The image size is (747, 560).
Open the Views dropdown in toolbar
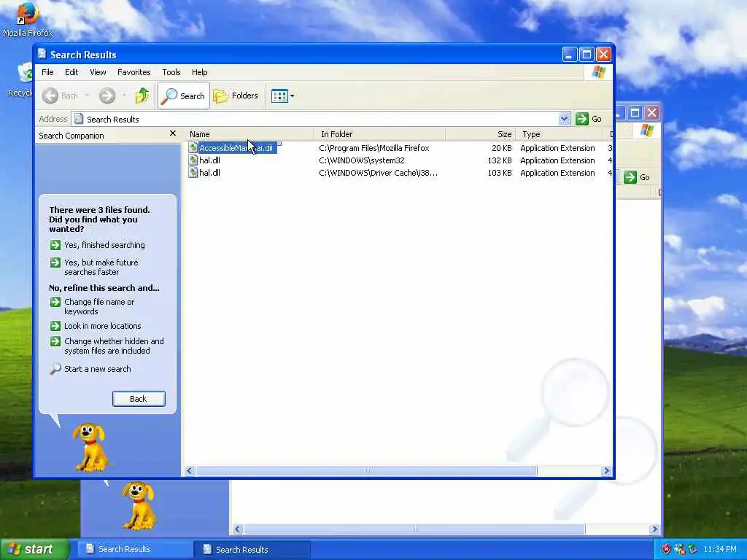[x=282, y=96]
